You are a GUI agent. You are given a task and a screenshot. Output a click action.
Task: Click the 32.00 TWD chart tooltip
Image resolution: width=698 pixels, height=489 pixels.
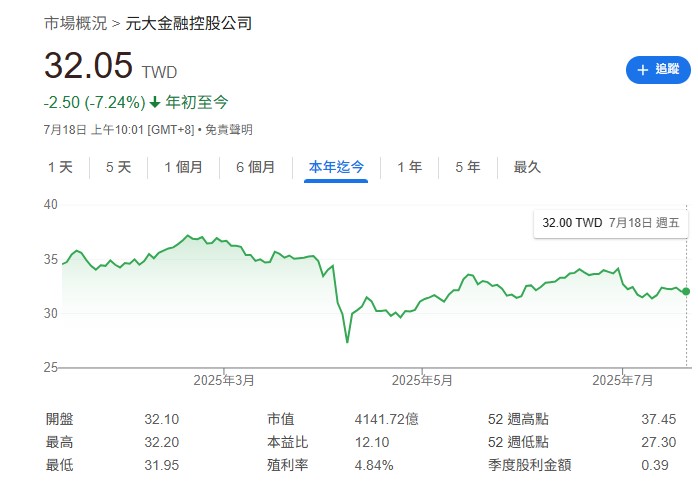click(x=611, y=223)
